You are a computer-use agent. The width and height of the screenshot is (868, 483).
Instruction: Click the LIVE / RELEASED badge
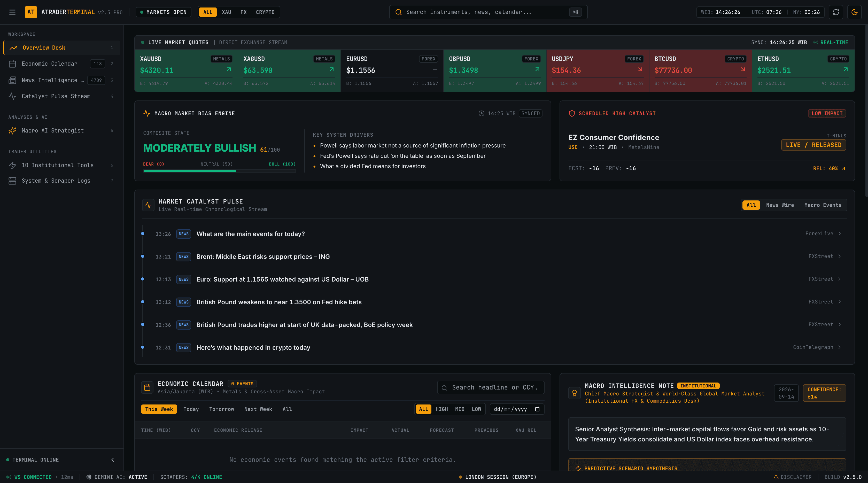click(813, 145)
